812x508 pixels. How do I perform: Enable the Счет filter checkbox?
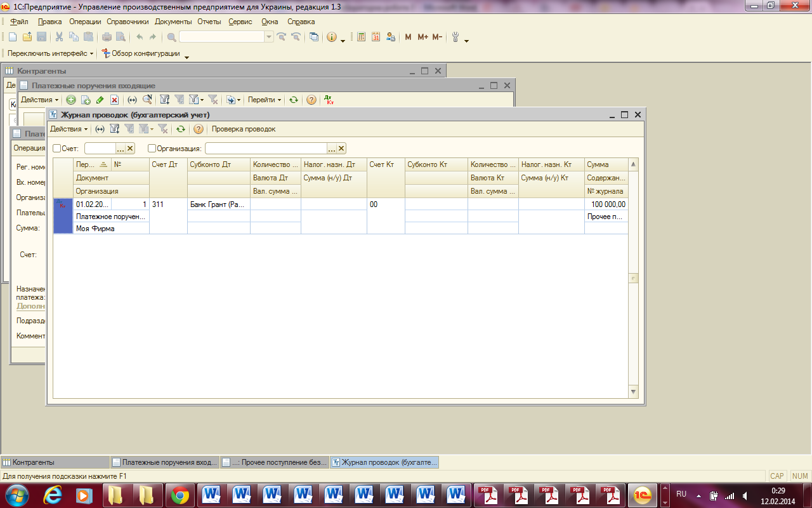coord(57,149)
